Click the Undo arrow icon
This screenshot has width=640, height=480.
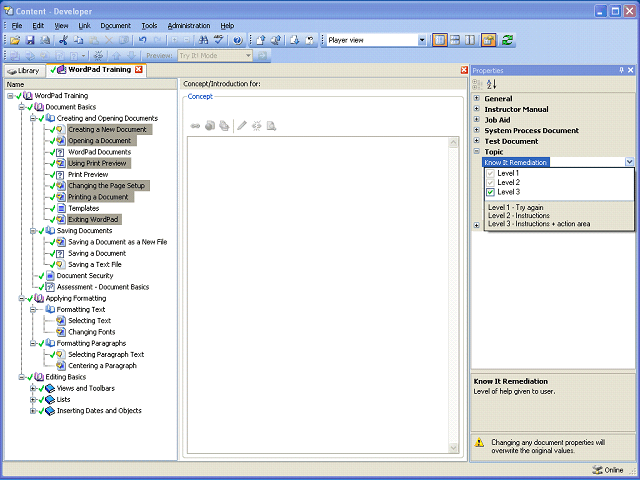pos(142,40)
